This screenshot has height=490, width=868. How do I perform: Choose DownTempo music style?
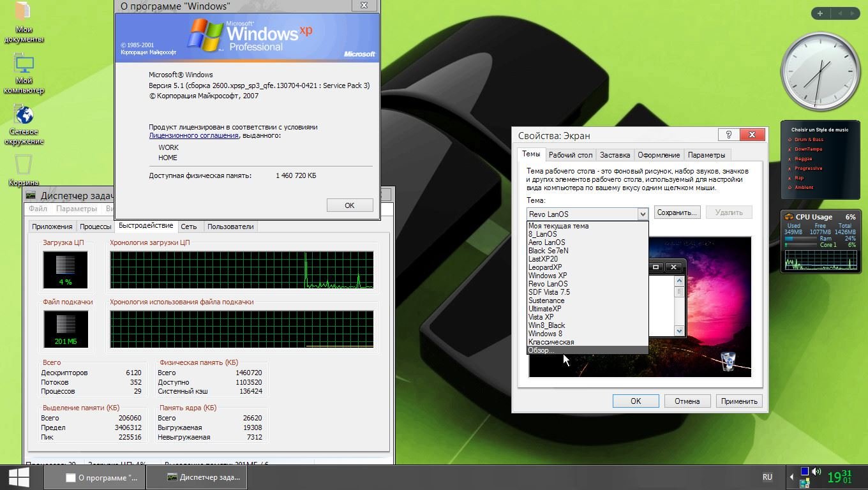coord(808,149)
